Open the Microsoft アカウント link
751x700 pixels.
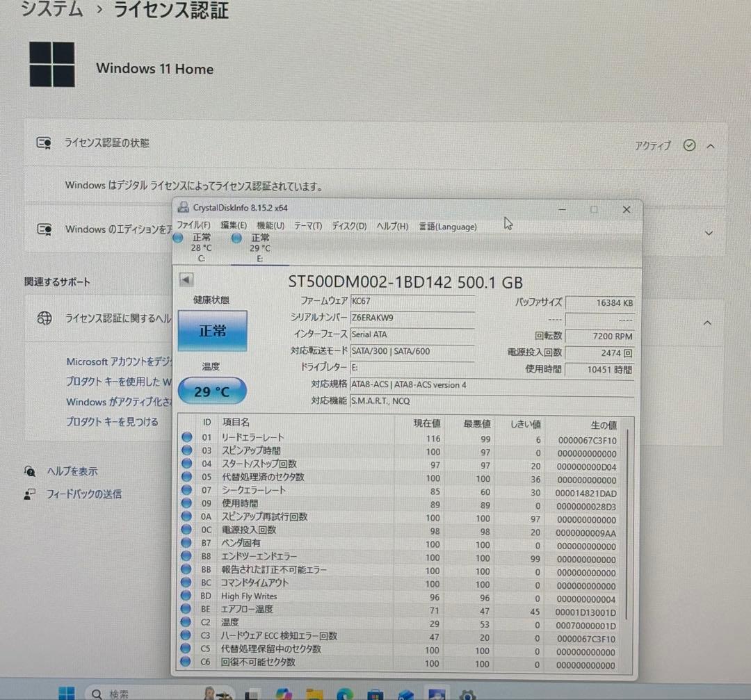pos(120,361)
